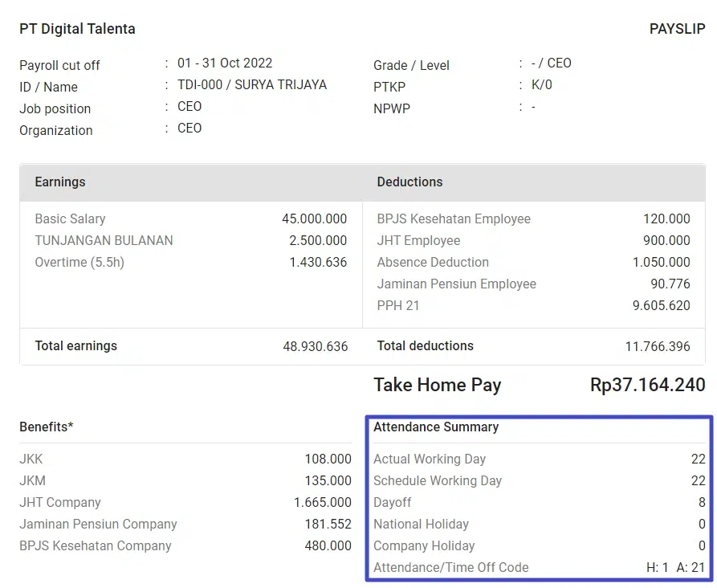Click the Attendance/Time Off Code label
The image size is (717, 588).
tap(450, 567)
